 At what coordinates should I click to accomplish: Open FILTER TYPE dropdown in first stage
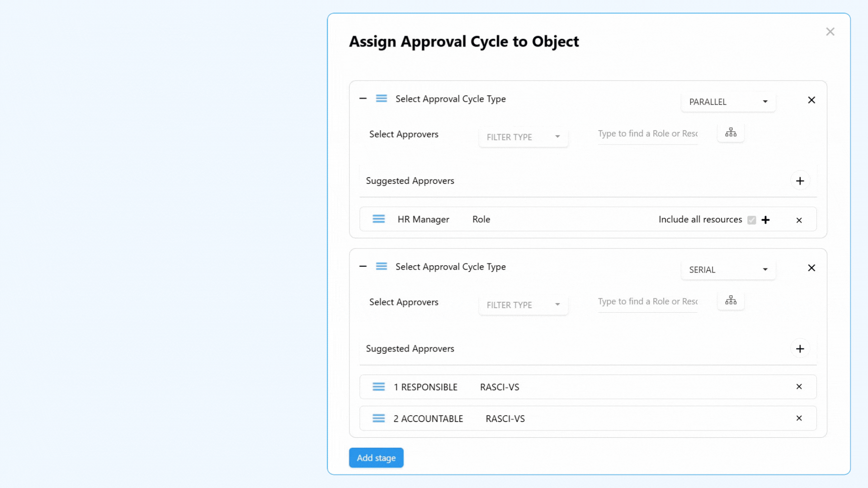point(523,137)
